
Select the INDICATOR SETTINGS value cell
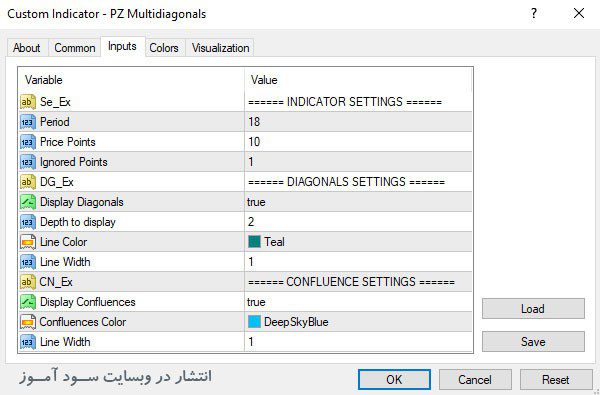pos(358,102)
